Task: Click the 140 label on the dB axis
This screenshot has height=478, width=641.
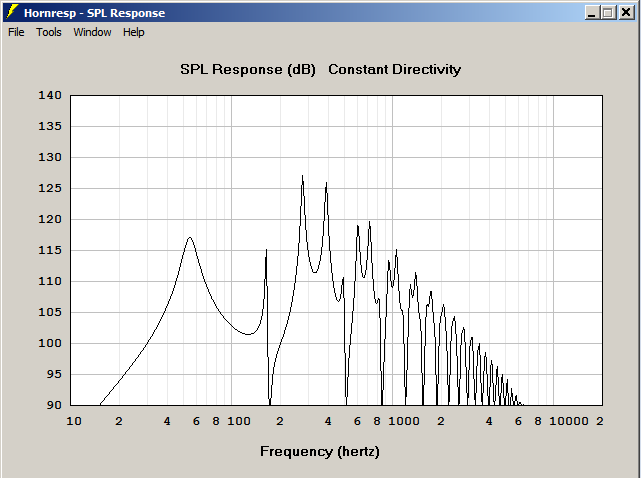Action: coord(50,95)
